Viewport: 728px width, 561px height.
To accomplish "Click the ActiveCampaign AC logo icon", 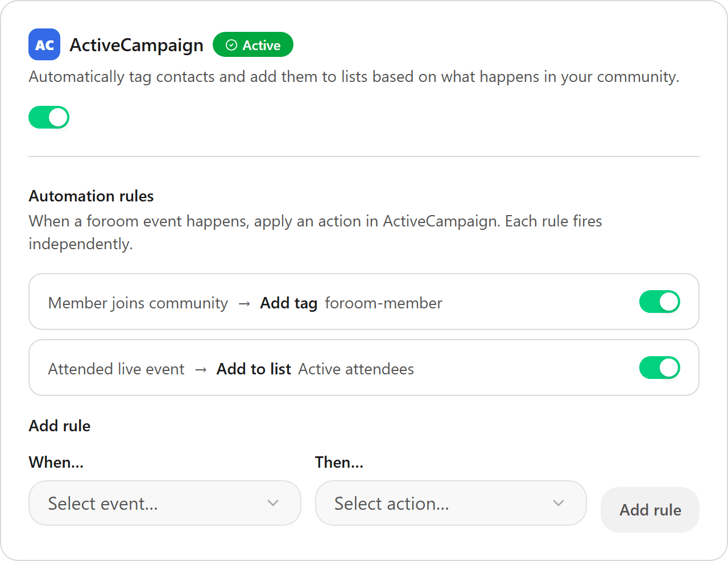I will pyautogui.click(x=44, y=44).
